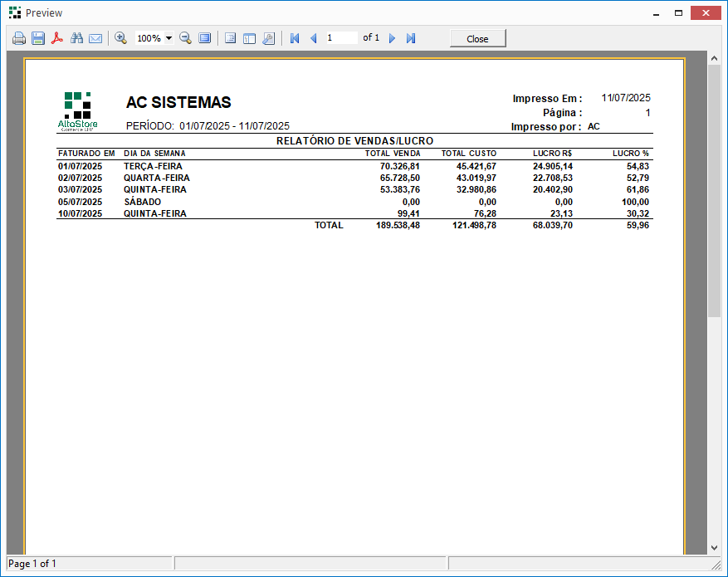Export the report to PDF
Image resolution: width=728 pixels, height=577 pixels.
(x=57, y=38)
